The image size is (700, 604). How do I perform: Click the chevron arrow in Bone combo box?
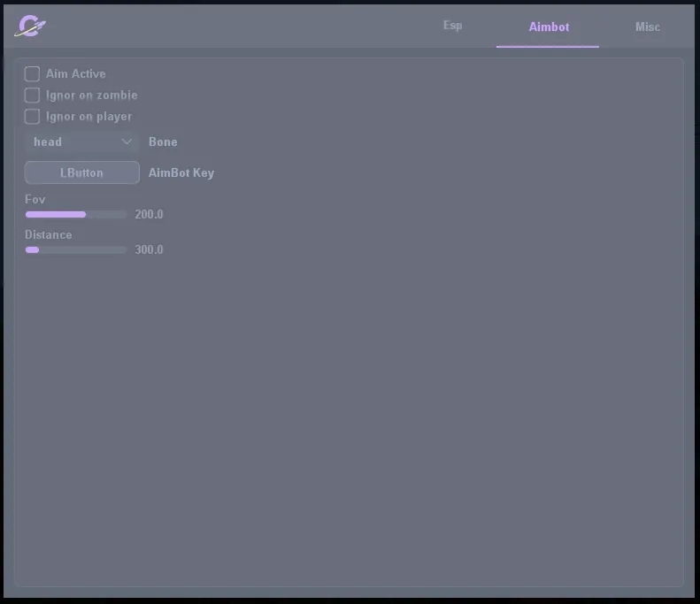coord(127,141)
